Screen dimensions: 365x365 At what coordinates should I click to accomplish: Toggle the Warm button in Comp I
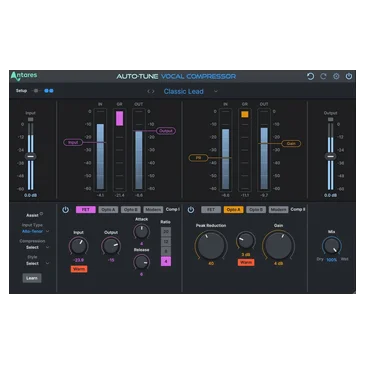coord(79,269)
